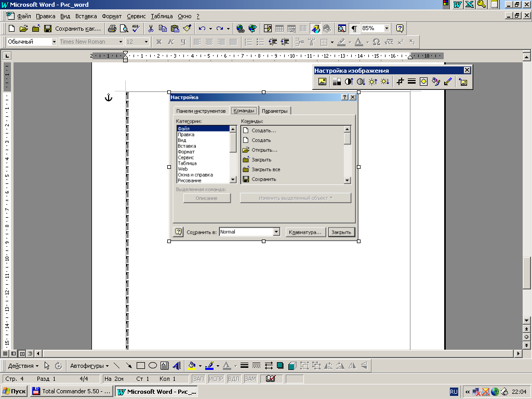
Task: Open the Сервис menu
Action: (x=136, y=16)
